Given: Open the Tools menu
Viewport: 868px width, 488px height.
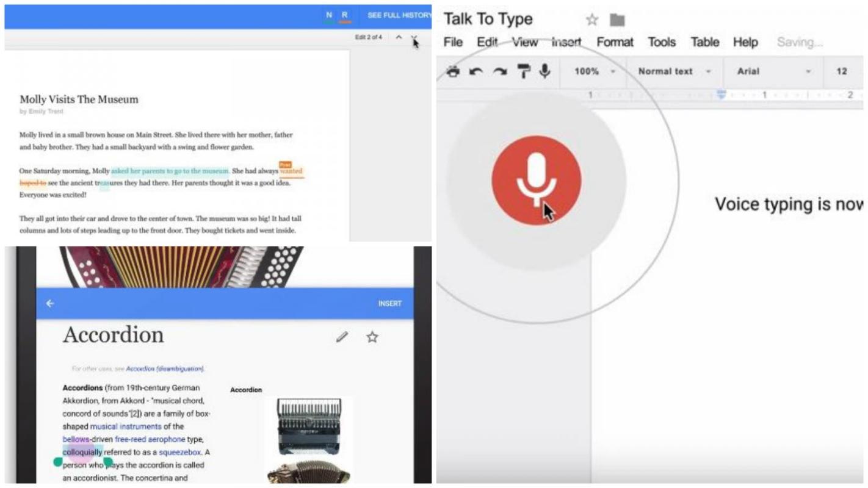Looking at the screenshot, I should [661, 42].
